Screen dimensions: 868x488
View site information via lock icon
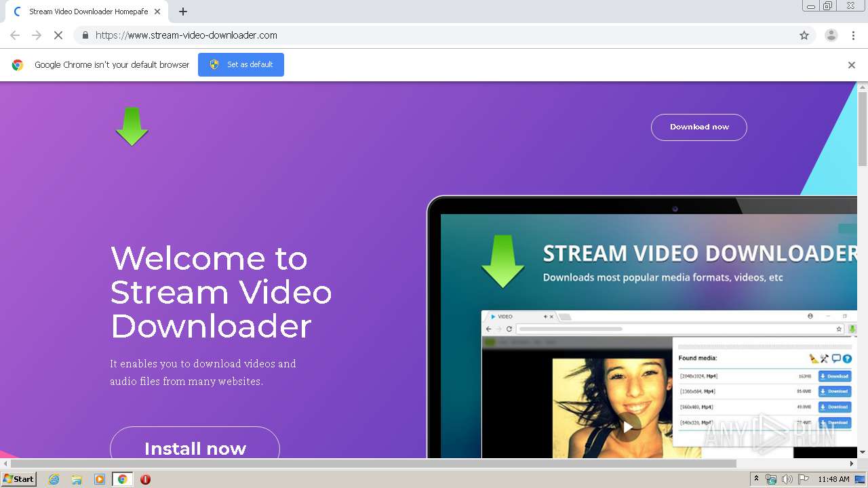coord(85,35)
